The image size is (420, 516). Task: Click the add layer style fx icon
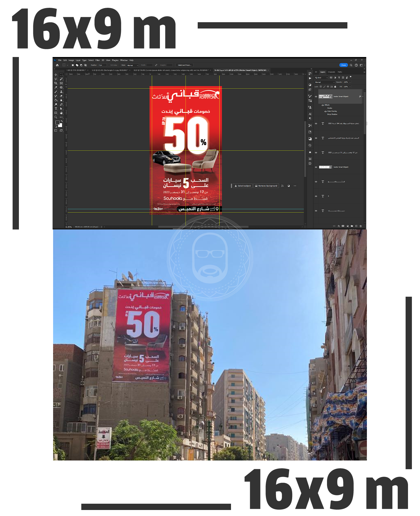click(339, 226)
